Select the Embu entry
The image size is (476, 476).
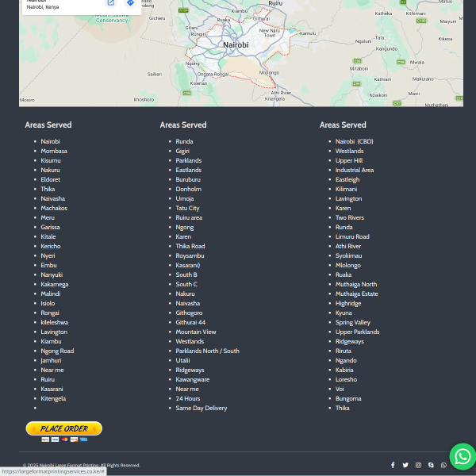point(49,265)
